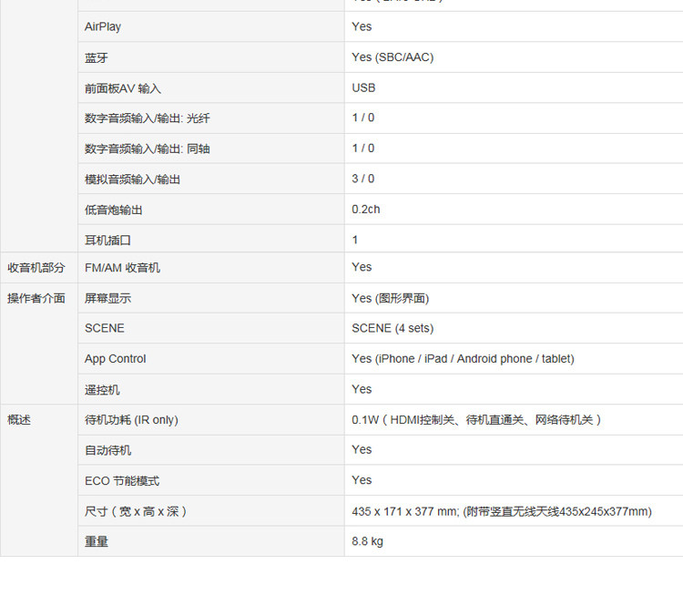Click the 8.8 kg weight value

(x=367, y=541)
